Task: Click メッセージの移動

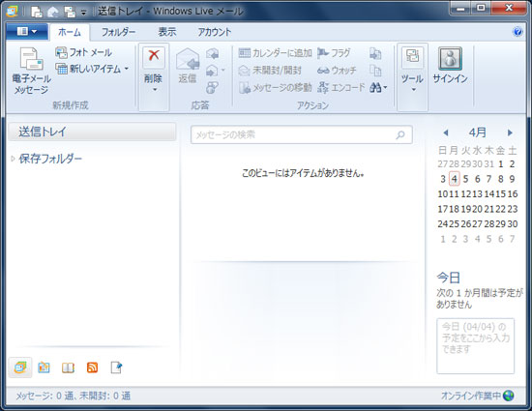Action: click(x=275, y=87)
